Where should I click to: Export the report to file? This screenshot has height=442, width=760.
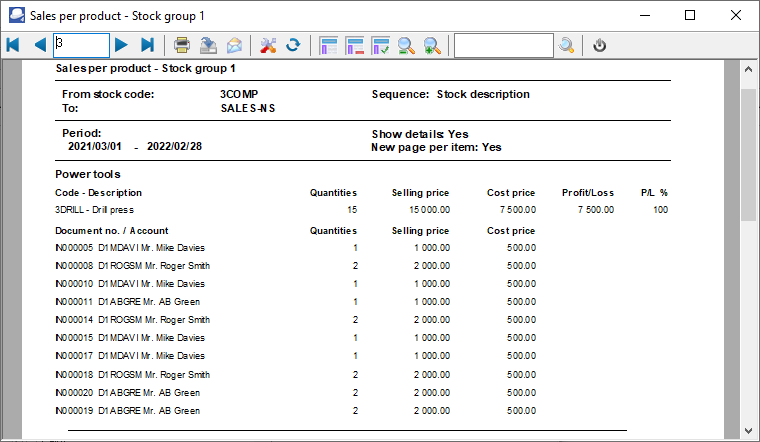(208, 45)
